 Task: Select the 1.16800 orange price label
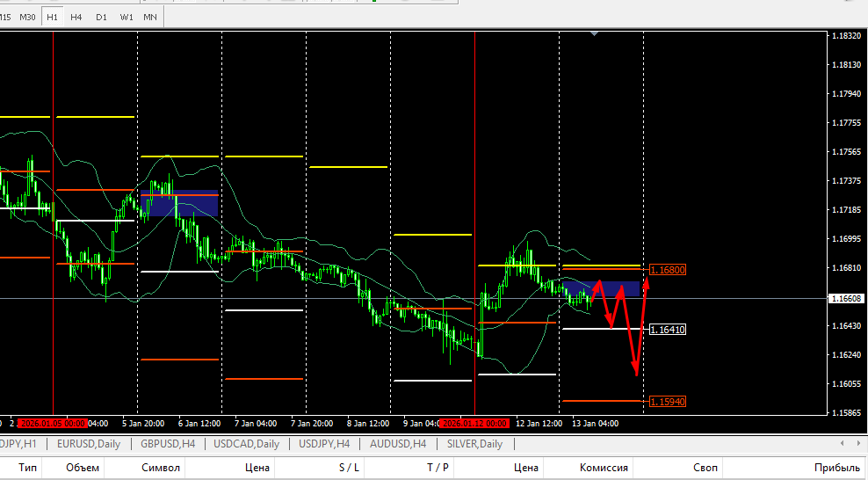click(668, 270)
